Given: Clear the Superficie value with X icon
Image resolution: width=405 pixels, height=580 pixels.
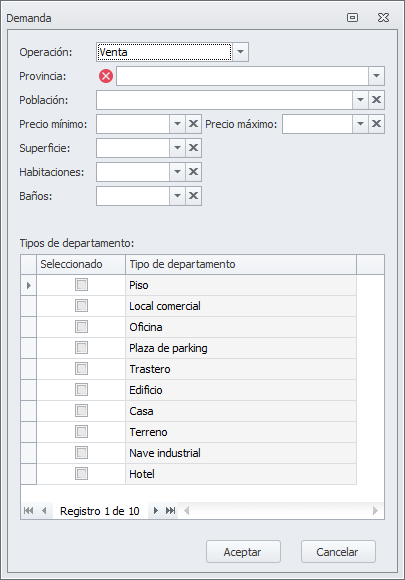Looking at the screenshot, I should pyautogui.click(x=193, y=148).
